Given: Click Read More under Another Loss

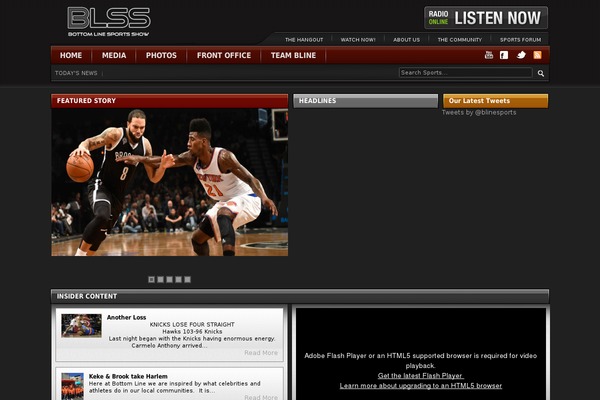Looking at the screenshot, I should pyautogui.click(x=261, y=353).
